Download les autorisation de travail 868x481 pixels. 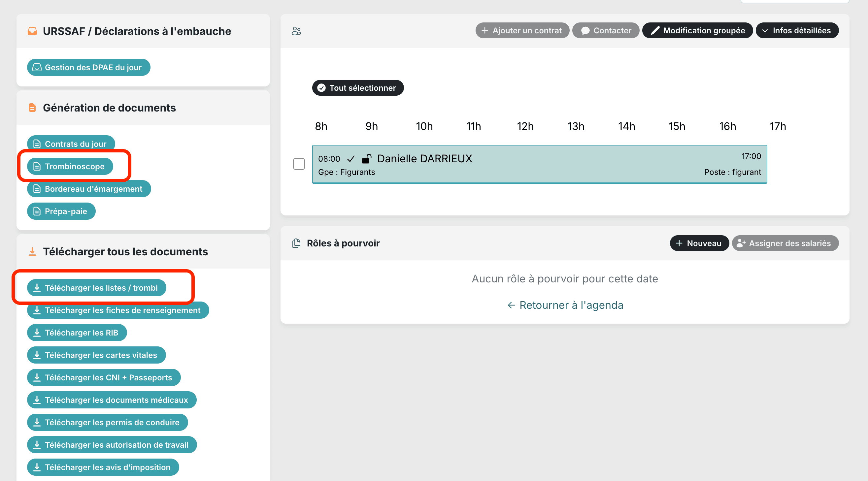112,445
